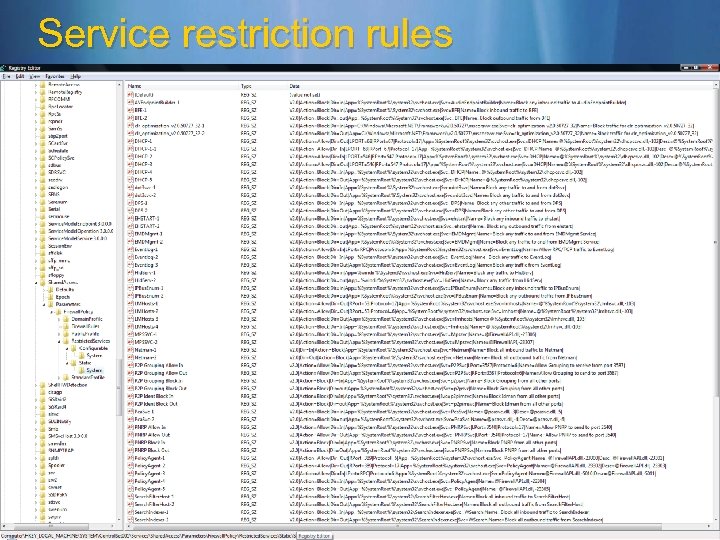Click the string icon of BFE-1 value
Image resolution: width=720 pixels, height=540 pixels.
[x=130, y=110]
